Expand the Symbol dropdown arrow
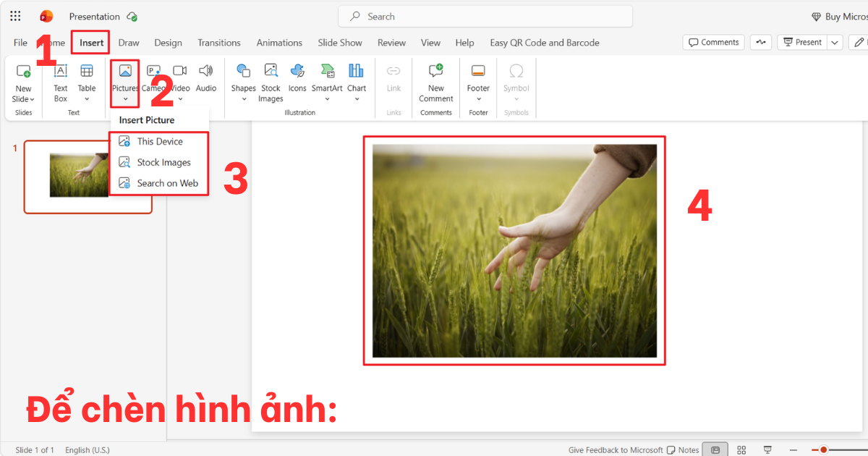The image size is (868, 456). (516, 99)
